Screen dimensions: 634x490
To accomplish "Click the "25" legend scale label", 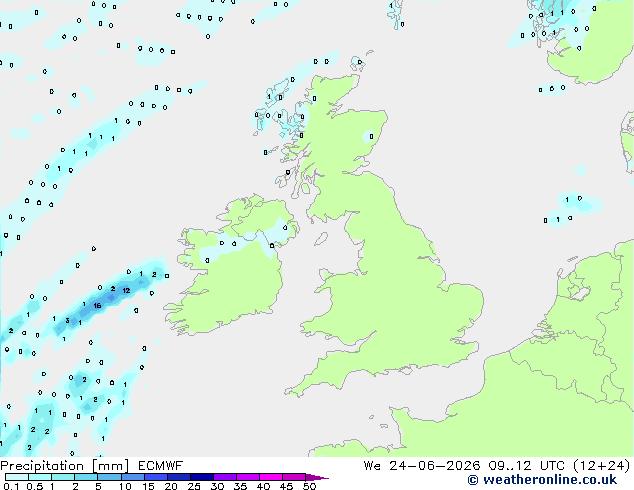I will 194,486.
